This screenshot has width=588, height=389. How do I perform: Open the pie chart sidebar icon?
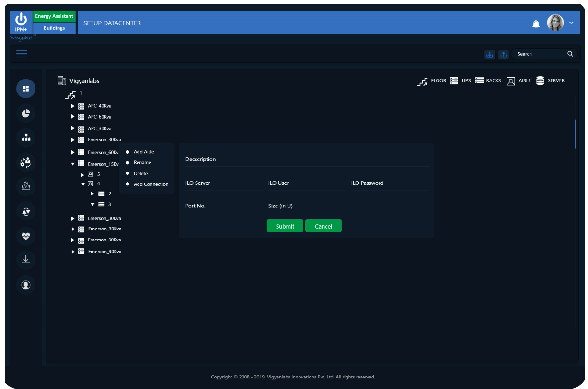click(26, 113)
